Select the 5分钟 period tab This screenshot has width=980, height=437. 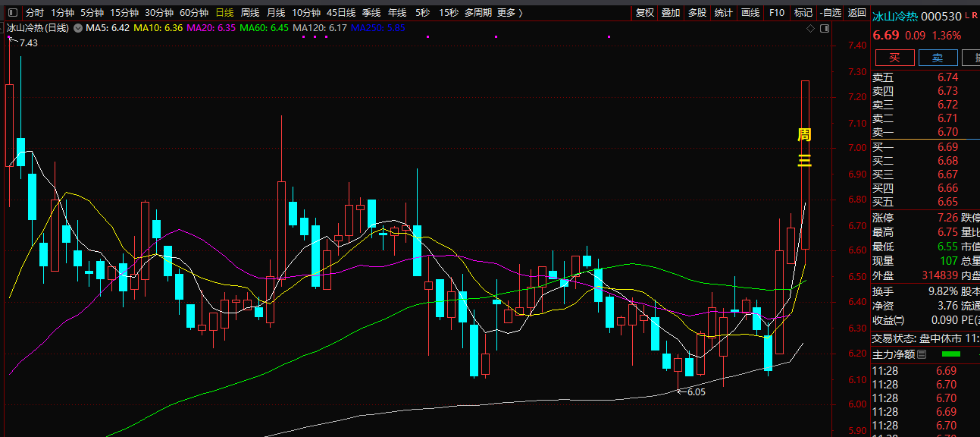click(92, 12)
